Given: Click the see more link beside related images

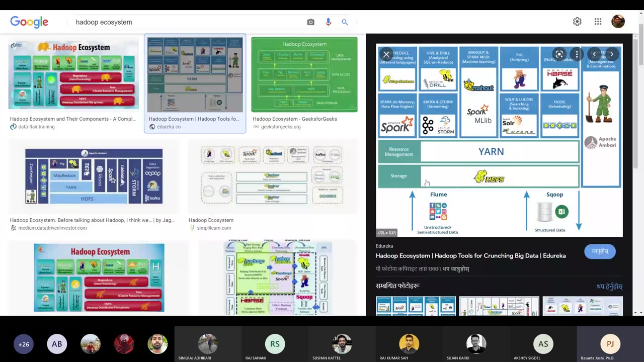Looking at the screenshot, I should tap(609, 287).
